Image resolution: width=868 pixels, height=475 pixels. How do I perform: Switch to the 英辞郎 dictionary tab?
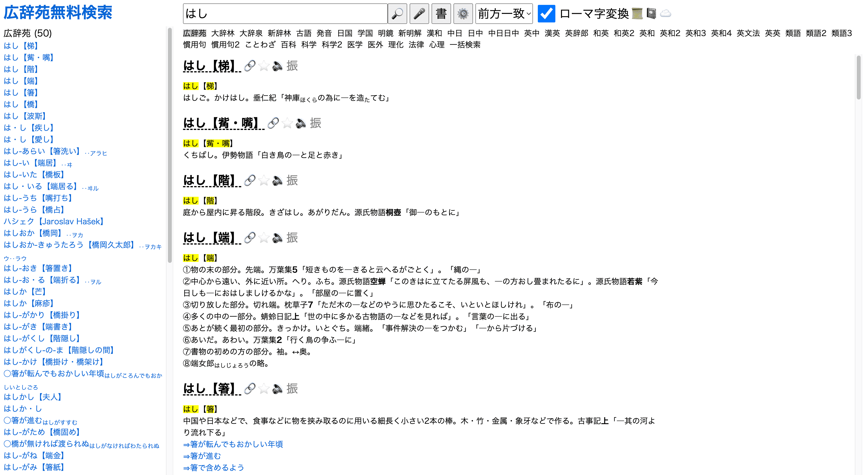(577, 33)
